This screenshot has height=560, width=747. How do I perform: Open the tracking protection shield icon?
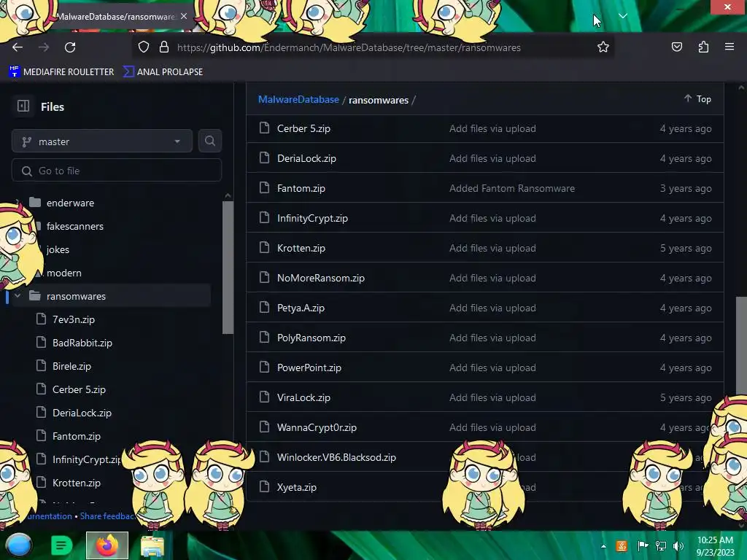[x=144, y=47]
